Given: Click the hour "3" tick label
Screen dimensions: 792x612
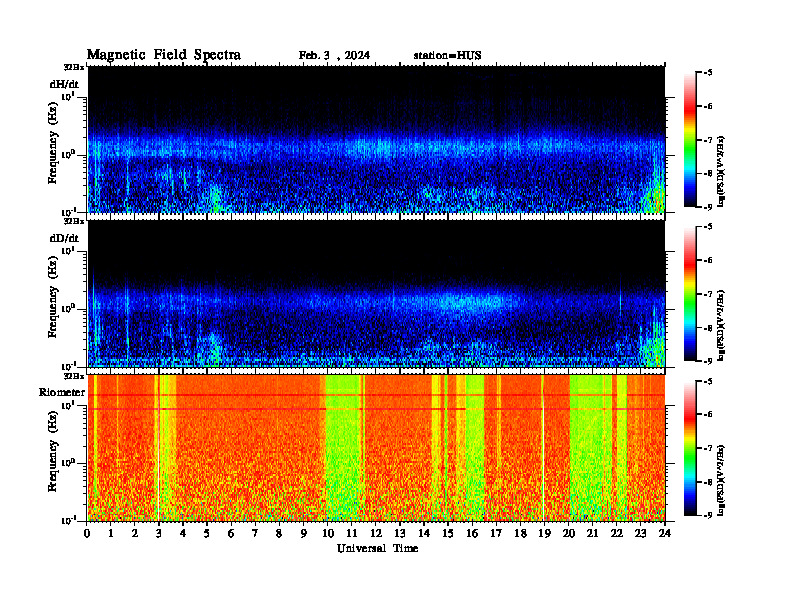Looking at the screenshot, I should point(159,534).
